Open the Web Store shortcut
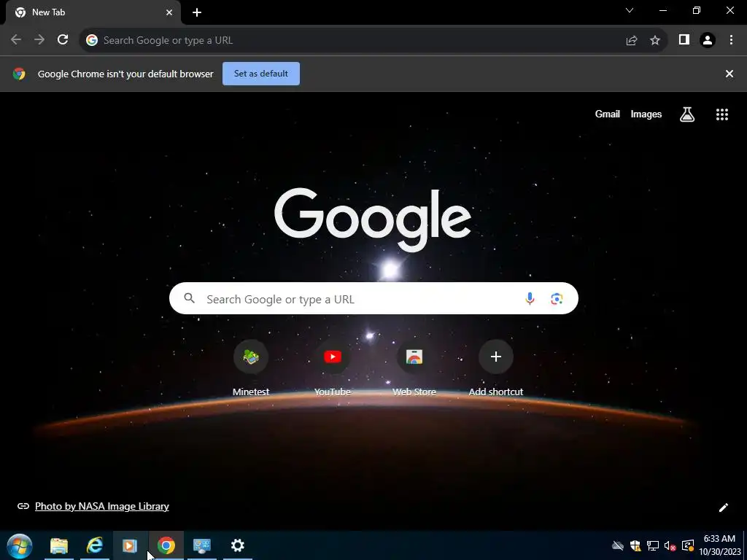This screenshot has height=560, width=747. (414, 368)
